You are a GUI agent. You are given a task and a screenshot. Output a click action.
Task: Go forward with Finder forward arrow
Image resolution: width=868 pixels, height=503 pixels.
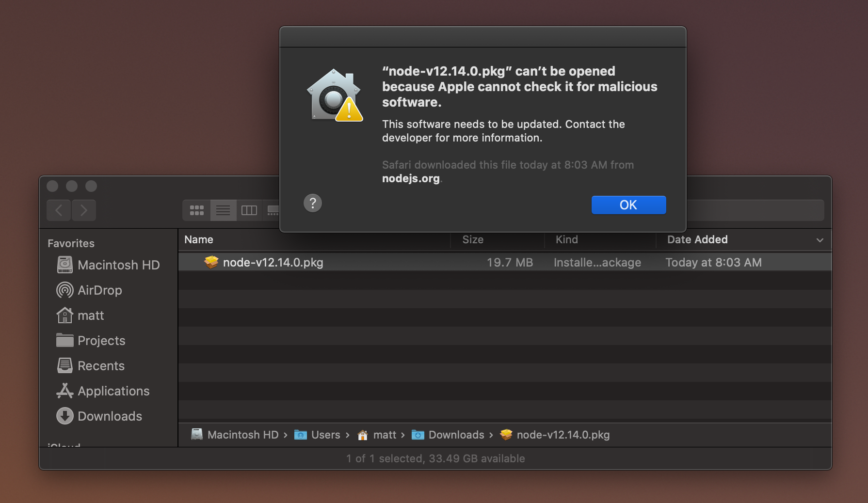coord(84,210)
